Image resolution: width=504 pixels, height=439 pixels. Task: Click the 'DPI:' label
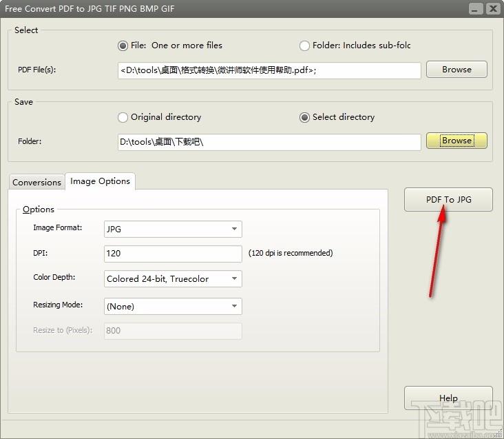point(40,253)
